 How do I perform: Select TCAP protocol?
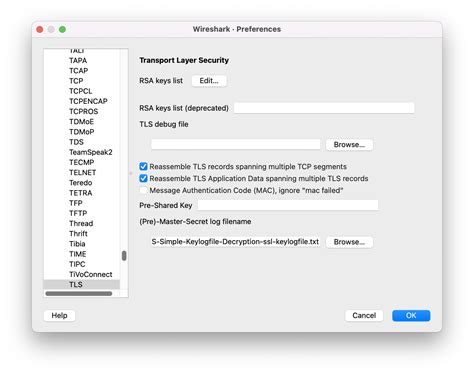[x=79, y=71]
